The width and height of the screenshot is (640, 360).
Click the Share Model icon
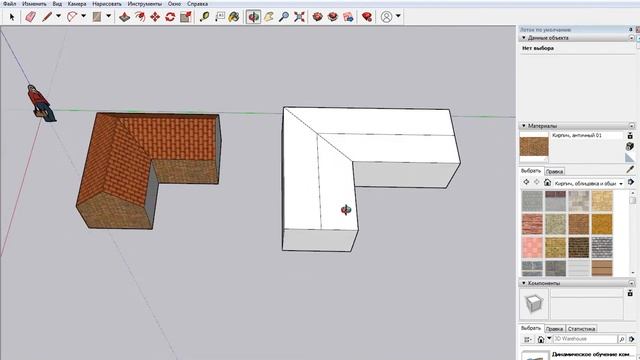click(333, 17)
